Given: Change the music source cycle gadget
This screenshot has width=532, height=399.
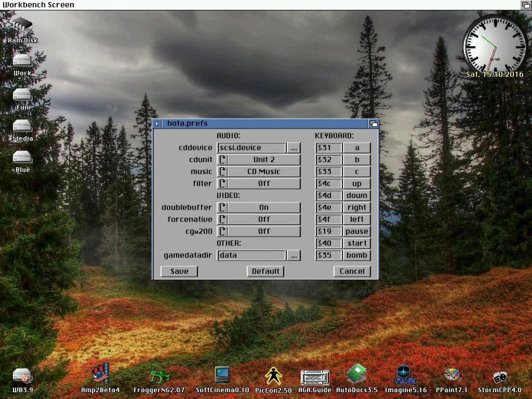Looking at the screenshot, I should (x=259, y=172).
